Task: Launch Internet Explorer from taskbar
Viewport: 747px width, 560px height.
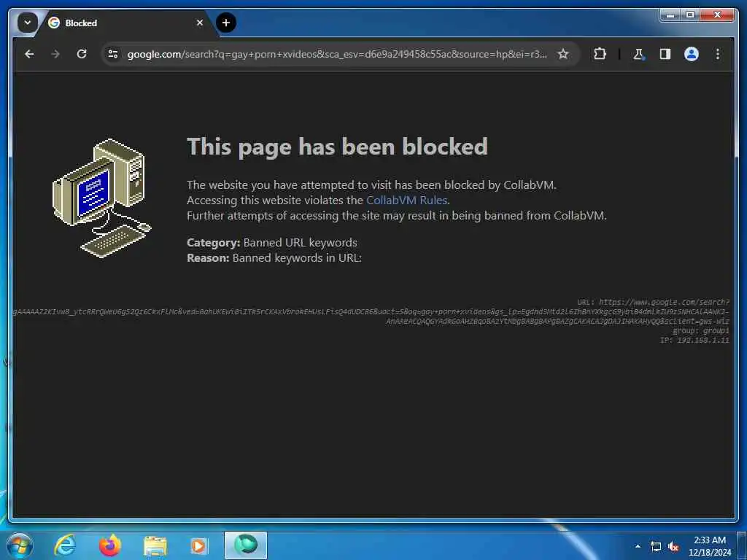Action: point(65,545)
